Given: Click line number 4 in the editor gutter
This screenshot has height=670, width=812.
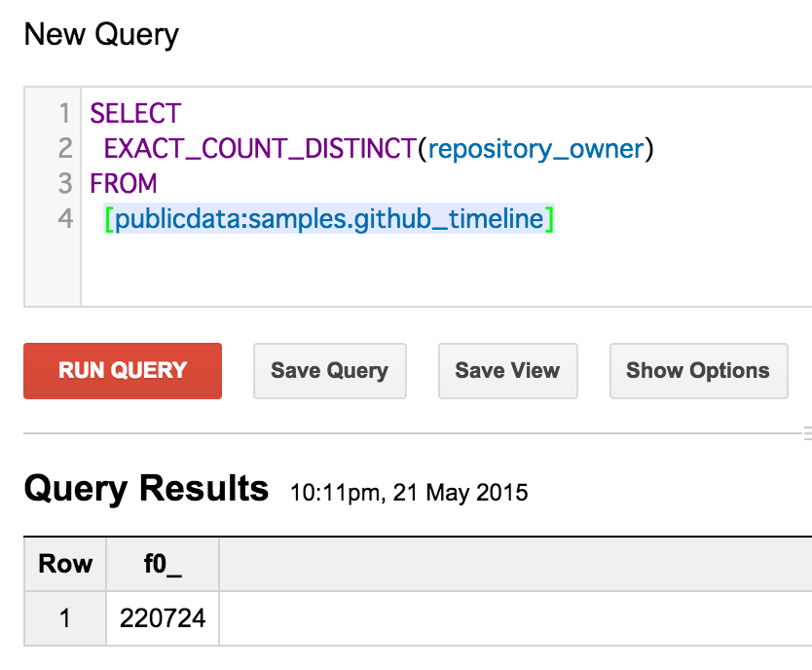Looking at the screenshot, I should [65, 219].
